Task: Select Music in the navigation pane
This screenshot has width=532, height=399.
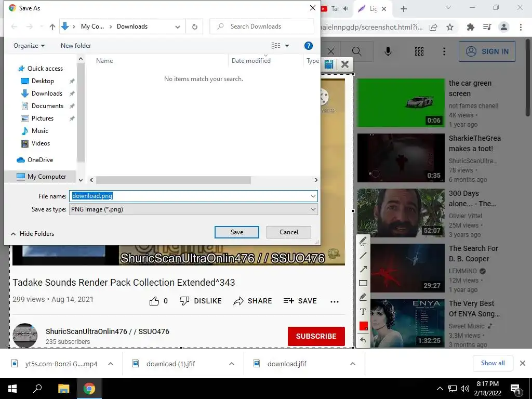Action: click(x=35, y=130)
